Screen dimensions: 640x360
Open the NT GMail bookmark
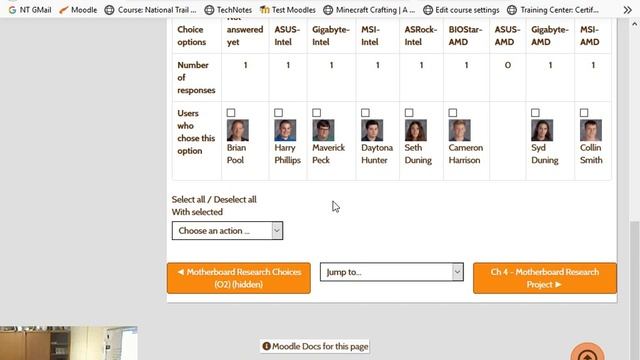tap(30, 10)
